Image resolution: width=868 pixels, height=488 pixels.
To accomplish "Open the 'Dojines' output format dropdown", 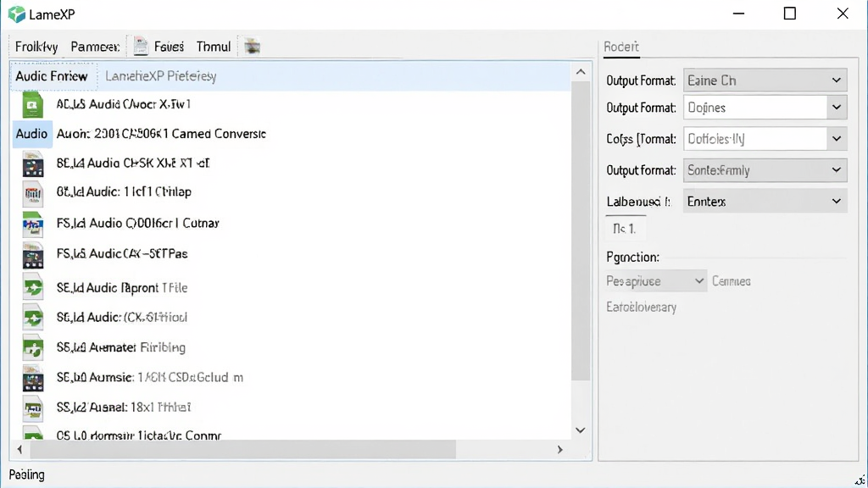I will 765,108.
